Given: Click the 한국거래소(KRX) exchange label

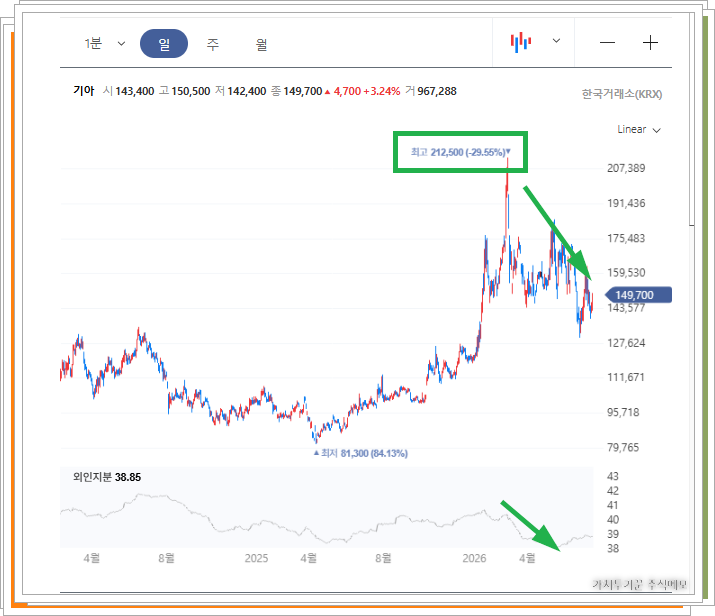Looking at the screenshot, I should (622, 94).
